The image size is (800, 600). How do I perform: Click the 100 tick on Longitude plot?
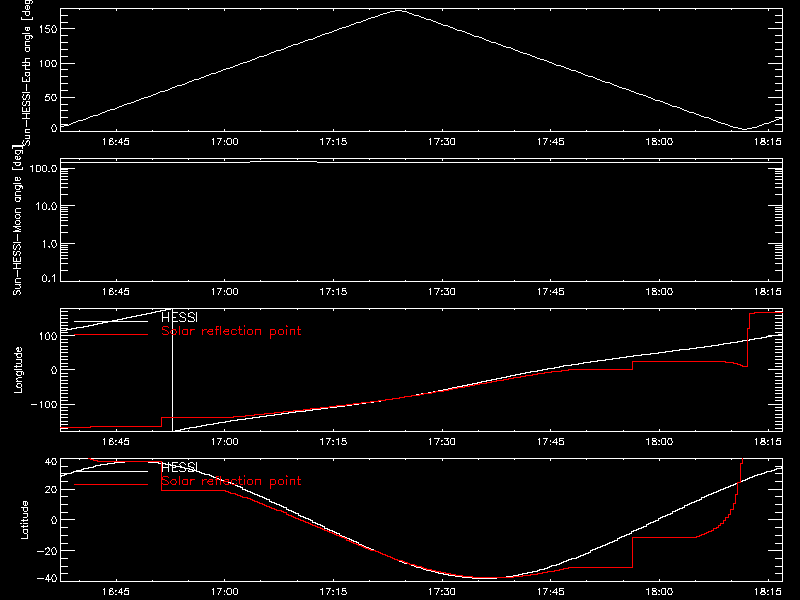47,336
